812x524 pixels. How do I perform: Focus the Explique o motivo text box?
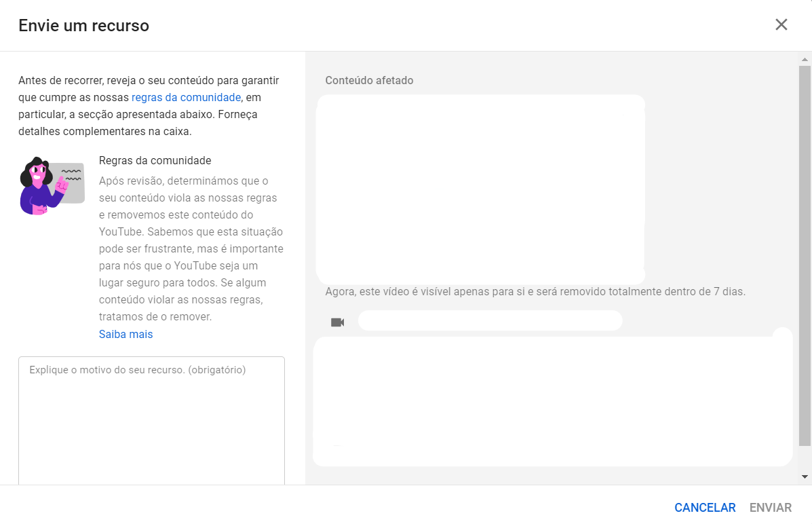[x=152, y=420]
